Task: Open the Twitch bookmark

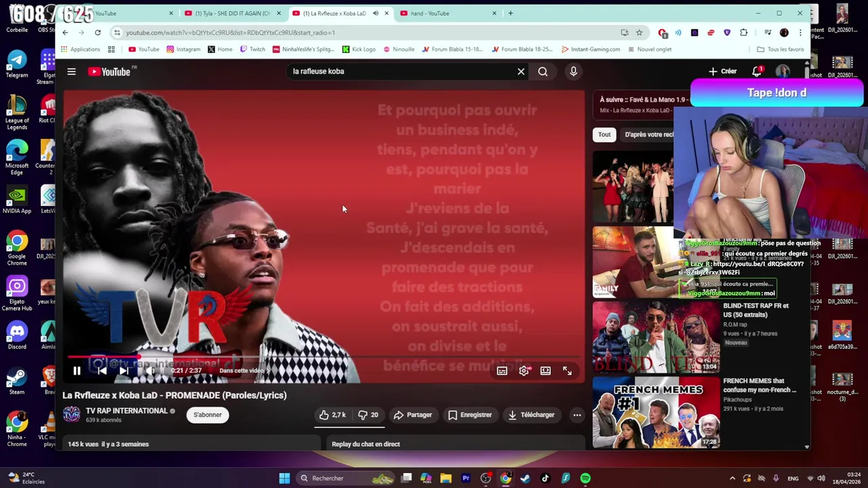Action: (252, 49)
